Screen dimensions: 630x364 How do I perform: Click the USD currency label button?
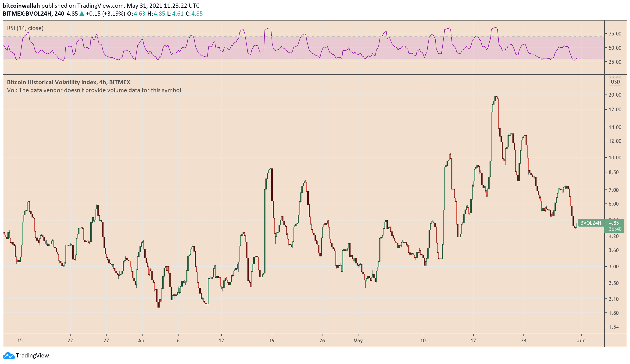pyautogui.click(x=615, y=82)
